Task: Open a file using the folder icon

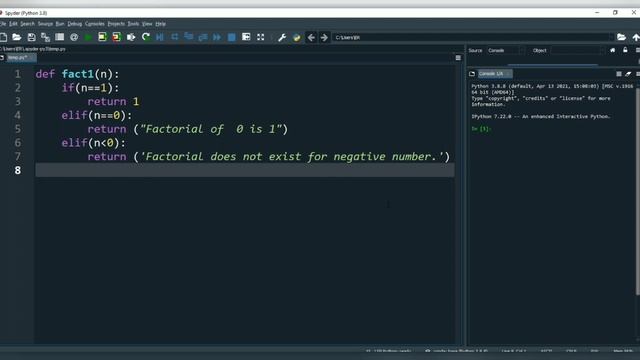Action: click(17, 38)
